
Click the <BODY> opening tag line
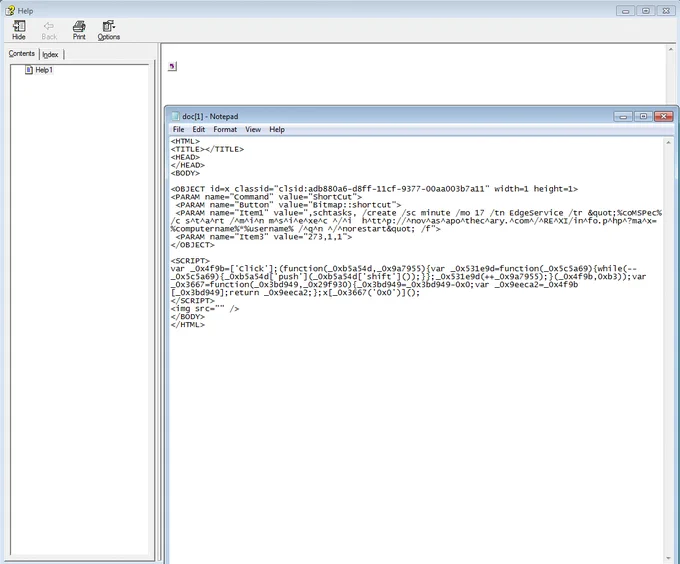[x=185, y=173]
